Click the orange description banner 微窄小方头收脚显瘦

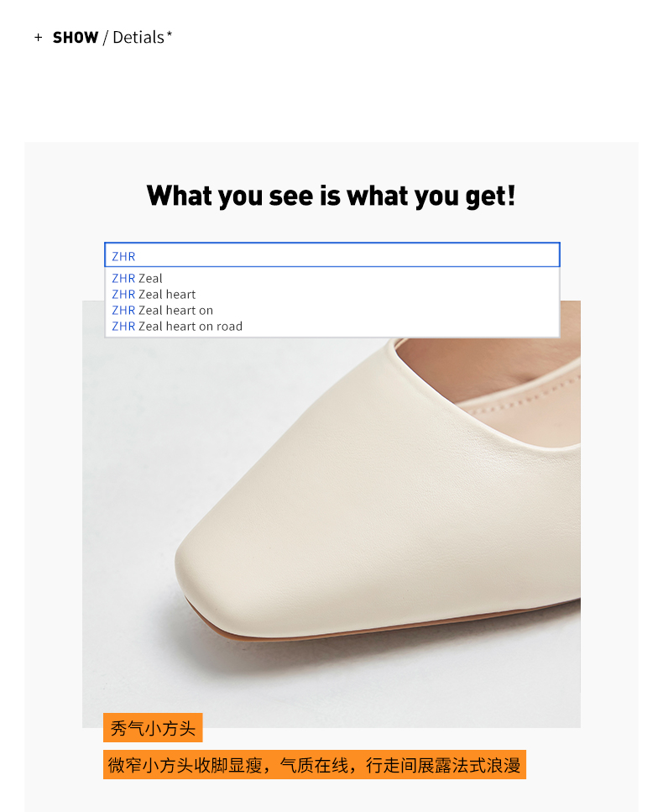[315, 764]
